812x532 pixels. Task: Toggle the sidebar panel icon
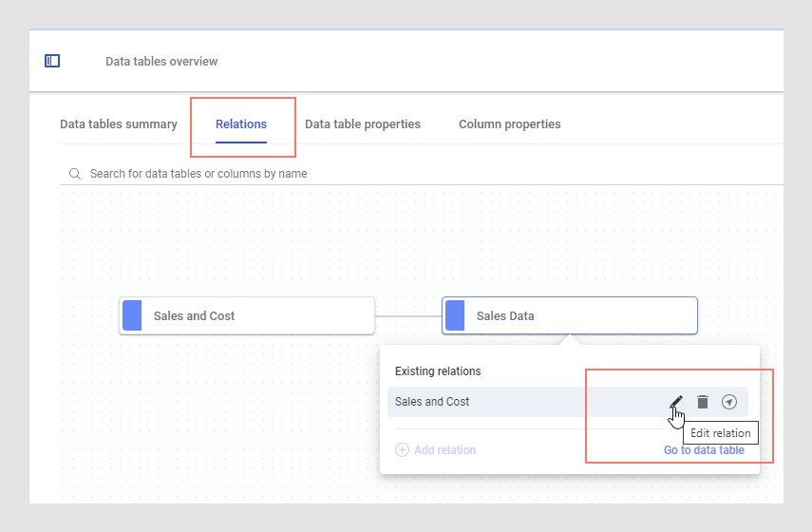pyautogui.click(x=52, y=61)
